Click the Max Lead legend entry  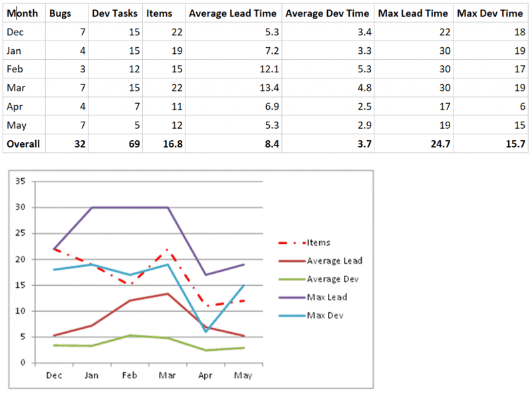313,298
